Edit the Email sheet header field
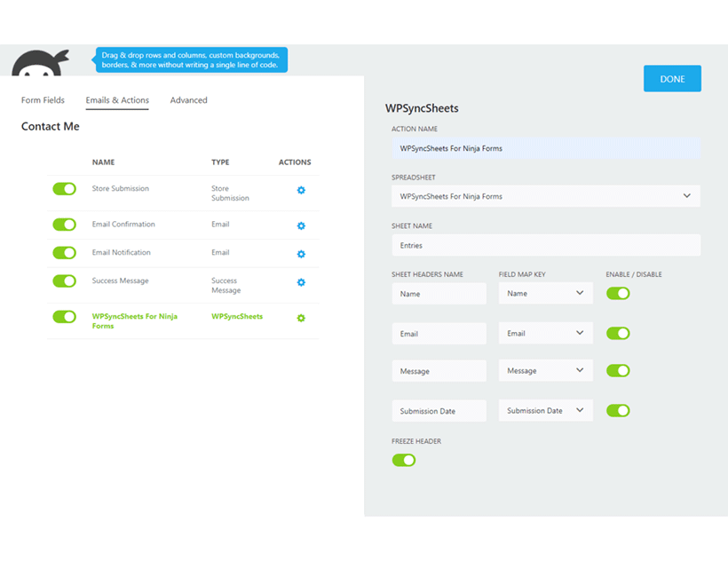Screen dimensions: 728x577 pyautogui.click(x=439, y=334)
